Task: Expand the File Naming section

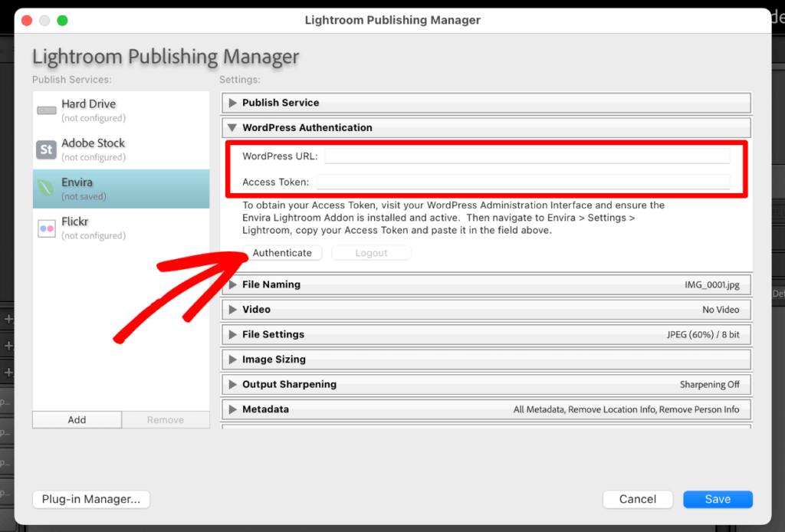Action: coord(232,284)
